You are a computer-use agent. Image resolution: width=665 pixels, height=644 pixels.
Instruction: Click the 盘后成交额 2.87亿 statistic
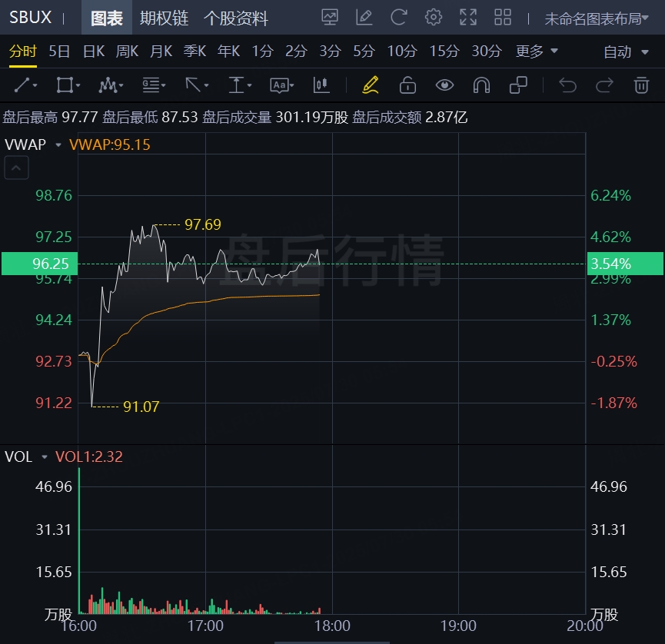point(410,117)
